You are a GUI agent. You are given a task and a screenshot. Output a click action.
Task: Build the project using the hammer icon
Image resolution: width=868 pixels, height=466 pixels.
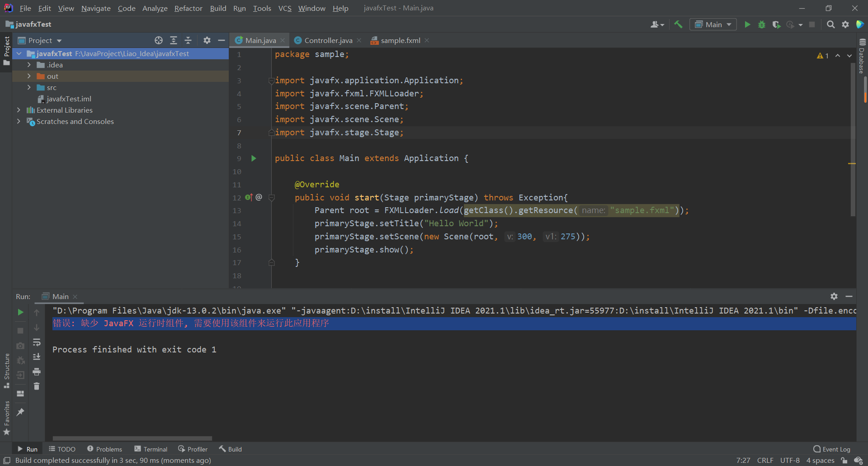(x=678, y=24)
